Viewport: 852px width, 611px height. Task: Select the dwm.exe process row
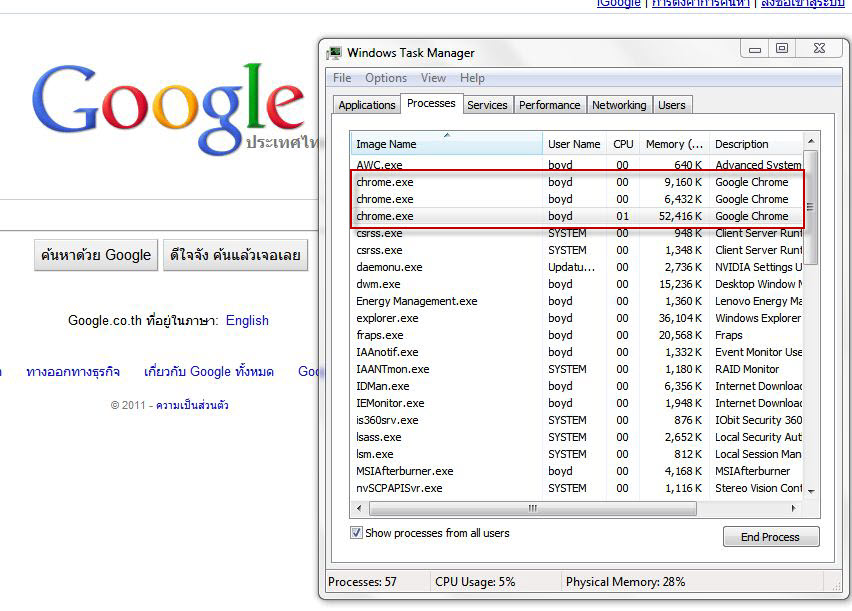577,284
